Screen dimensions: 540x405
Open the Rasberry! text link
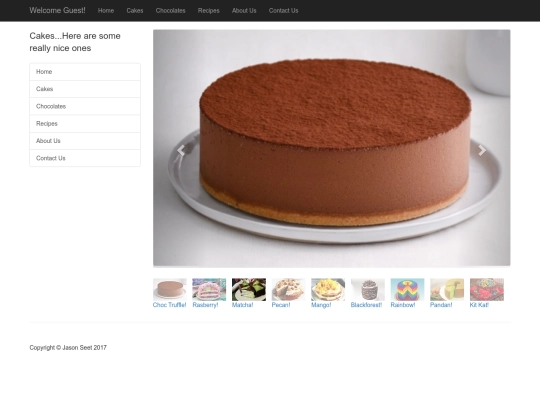(x=205, y=305)
